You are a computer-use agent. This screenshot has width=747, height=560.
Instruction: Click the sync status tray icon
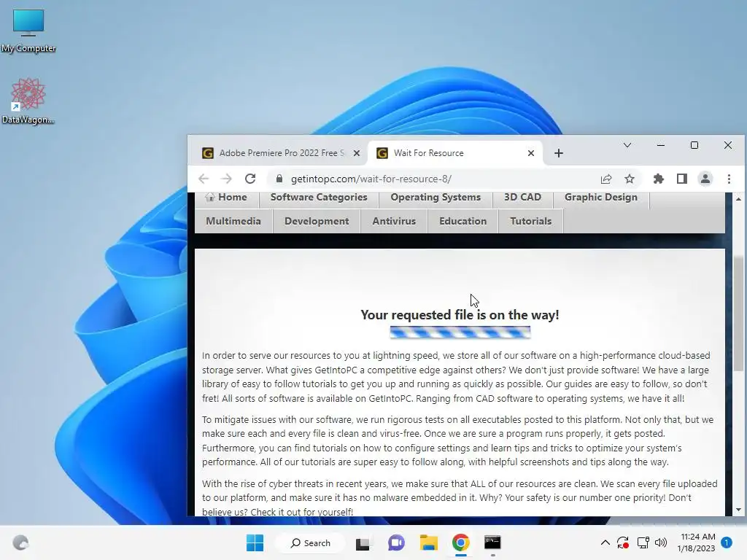[x=623, y=542]
